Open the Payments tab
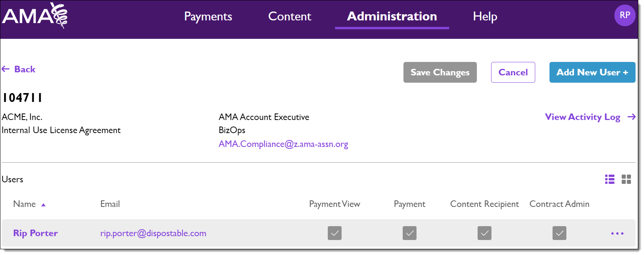 [x=208, y=16]
